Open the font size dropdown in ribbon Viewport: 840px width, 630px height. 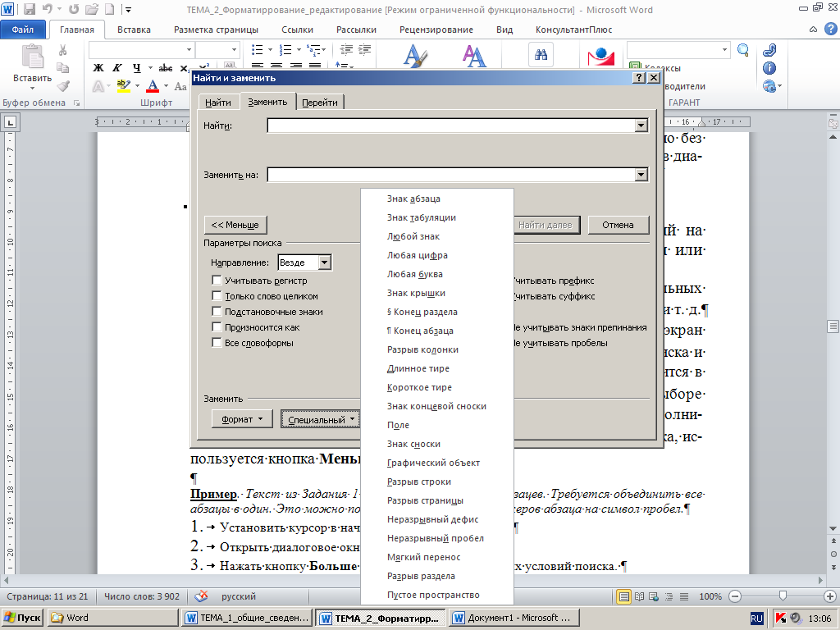tap(234, 50)
